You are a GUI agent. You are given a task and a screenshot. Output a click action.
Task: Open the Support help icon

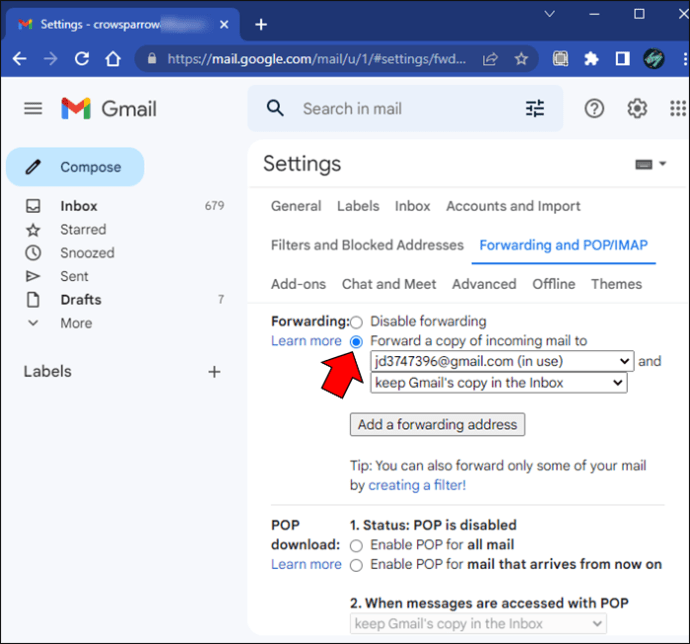(594, 109)
